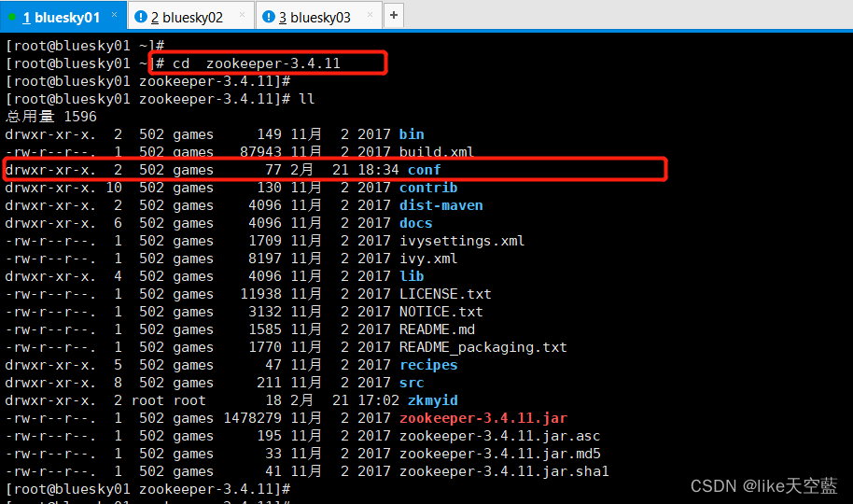The height and width of the screenshot is (504, 853).
Task: Click the file size value '87943'
Action: (x=260, y=152)
